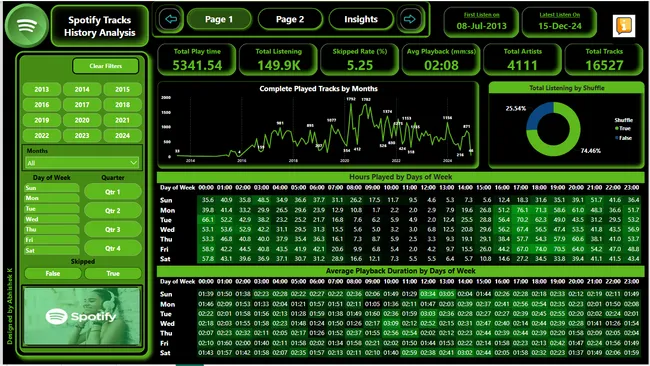Open the Insights tab
This screenshot has height=366, width=650.
(x=361, y=19)
